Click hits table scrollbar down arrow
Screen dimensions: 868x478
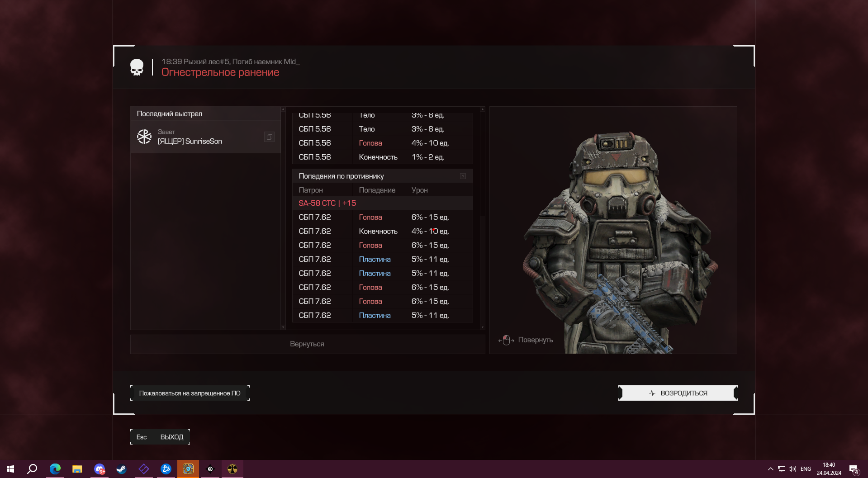[x=483, y=327]
